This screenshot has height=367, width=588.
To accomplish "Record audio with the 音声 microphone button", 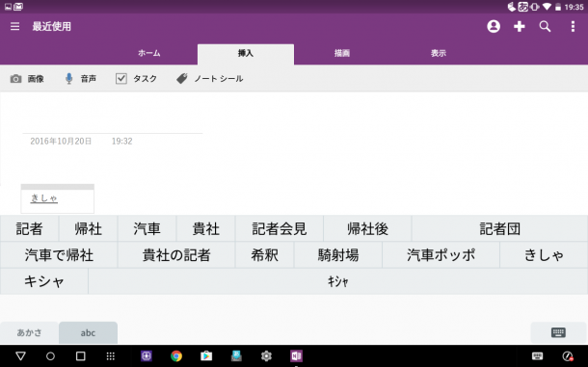I will click(81, 79).
